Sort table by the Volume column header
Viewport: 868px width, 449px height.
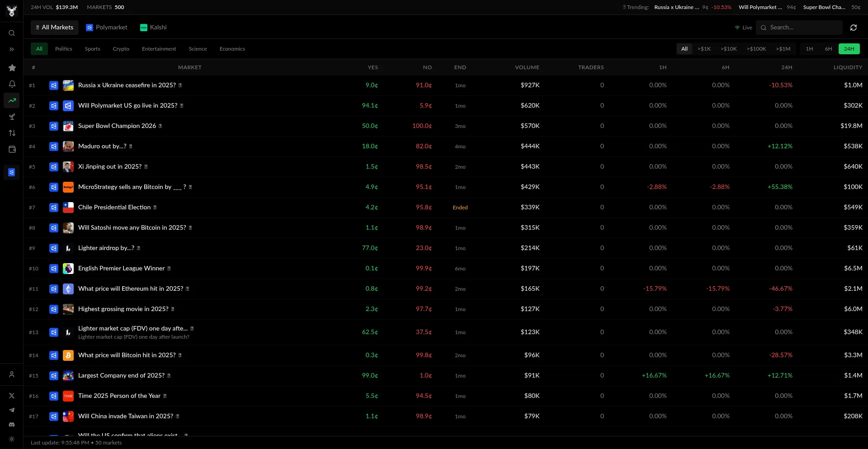click(527, 67)
